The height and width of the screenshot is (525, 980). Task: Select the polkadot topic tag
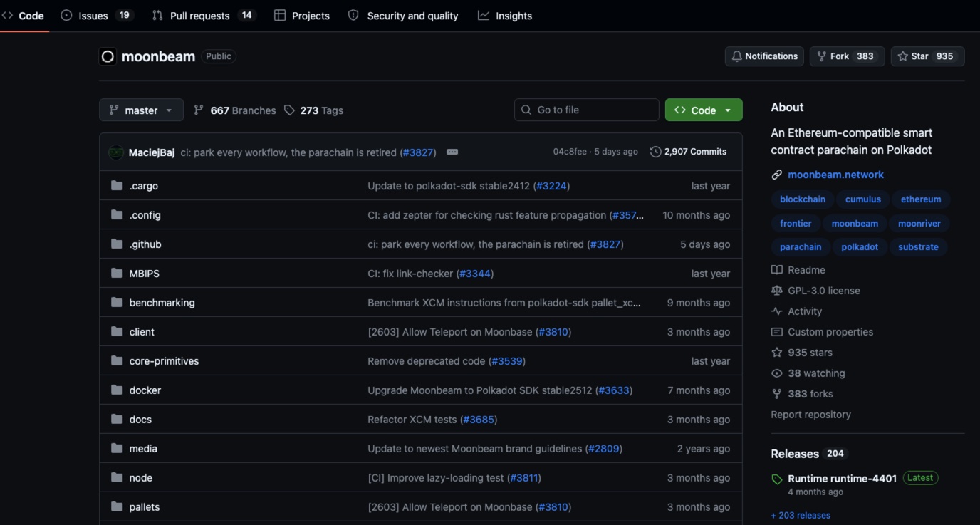coord(860,247)
